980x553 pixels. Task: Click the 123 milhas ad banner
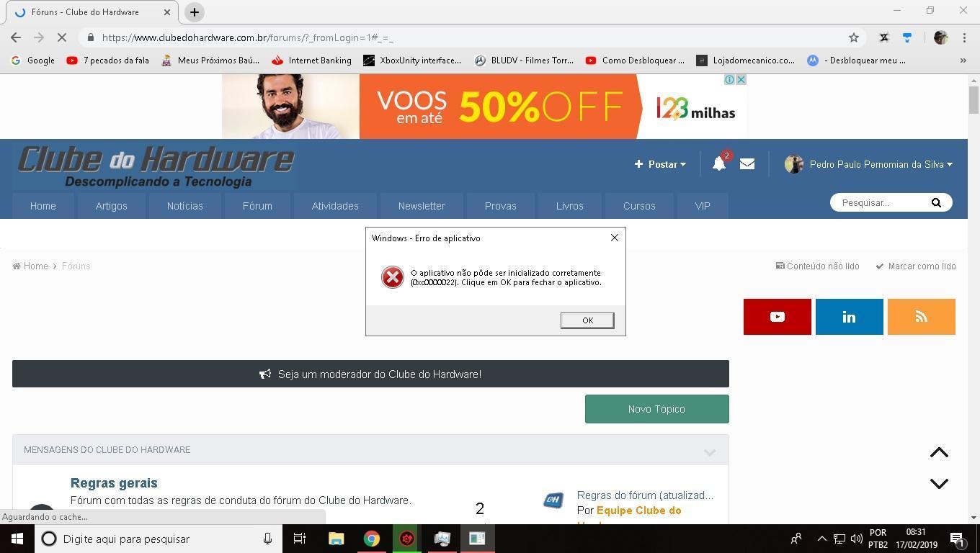pyautogui.click(x=484, y=107)
